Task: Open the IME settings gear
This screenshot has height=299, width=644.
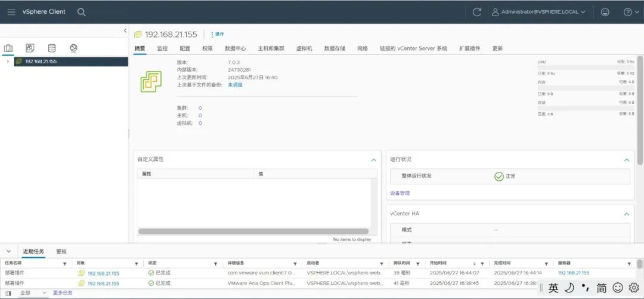Action: [634, 288]
